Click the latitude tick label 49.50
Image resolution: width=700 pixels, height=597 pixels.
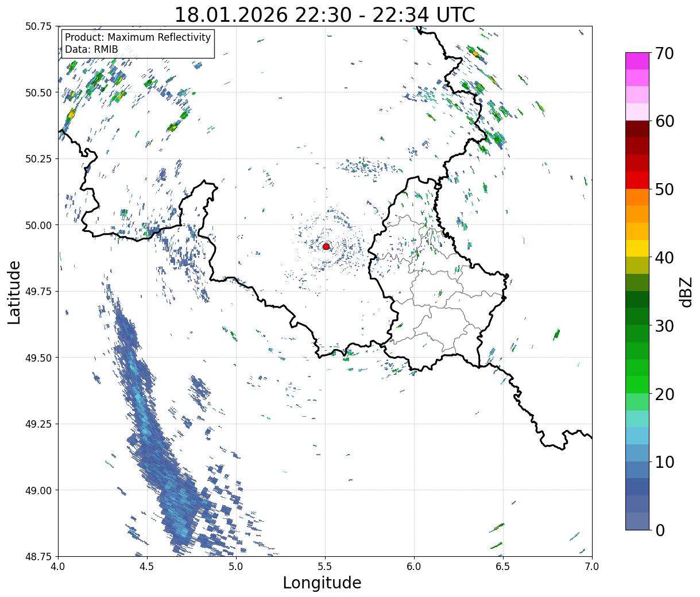38,358
